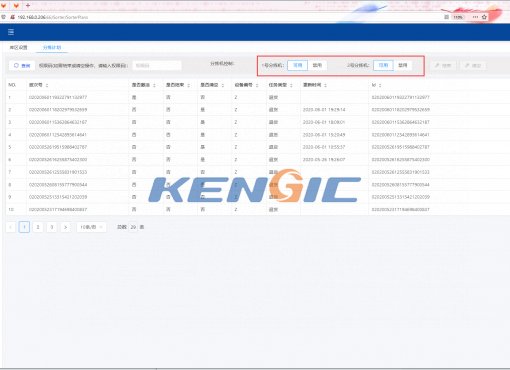This screenshot has height=370, width=510.
Task: Click the previous page left arrow
Action: click(x=11, y=227)
